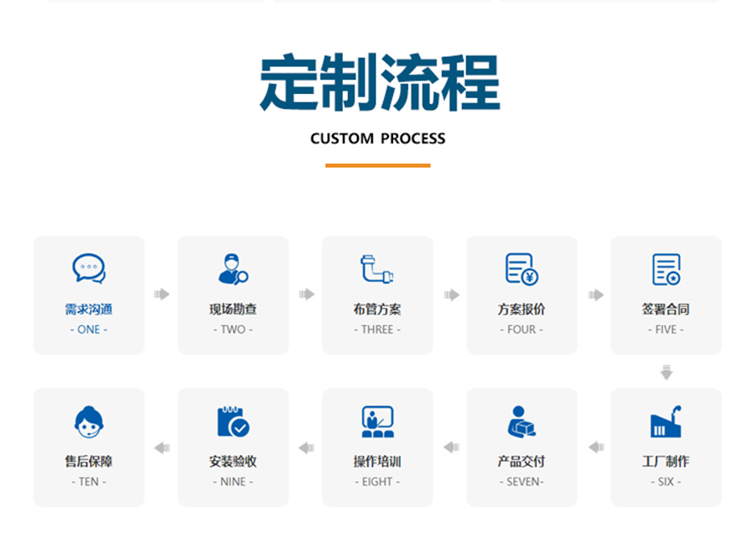756x533 pixels.
Task: Select the - EIGHT - step number label
Action: 377,482
